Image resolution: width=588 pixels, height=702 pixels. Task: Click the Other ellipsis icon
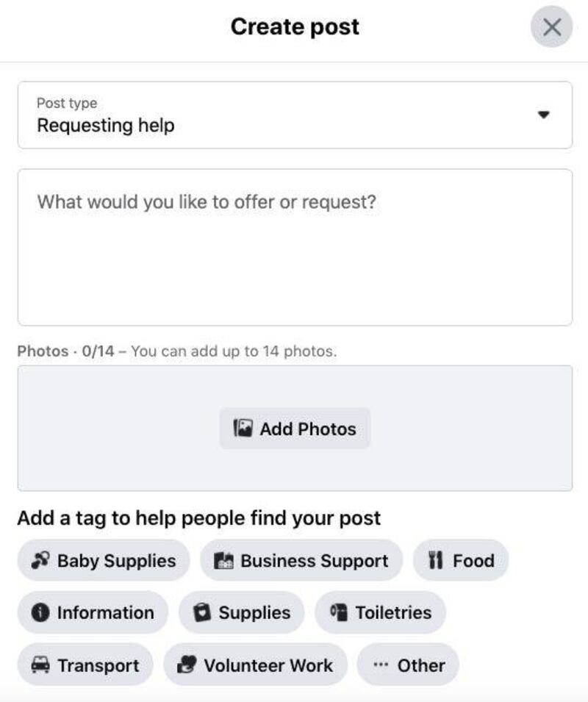(380, 665)
